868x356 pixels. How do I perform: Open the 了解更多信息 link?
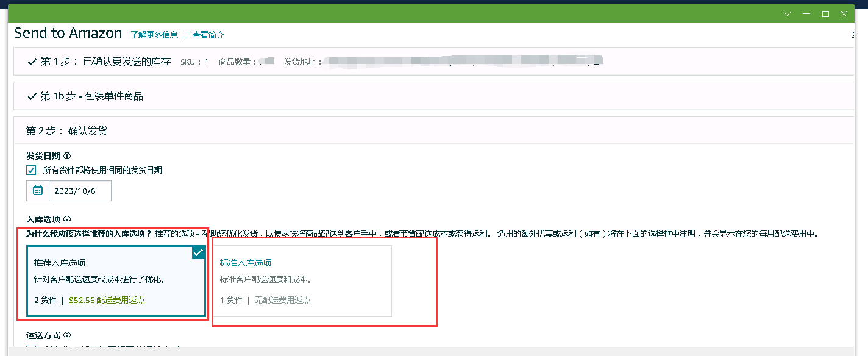(x=154, y=35)
